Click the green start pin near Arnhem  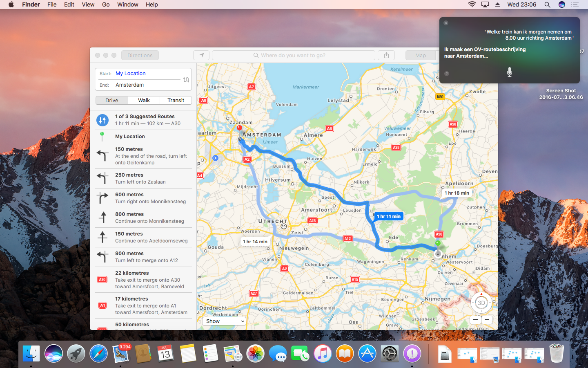click(438, 244)
